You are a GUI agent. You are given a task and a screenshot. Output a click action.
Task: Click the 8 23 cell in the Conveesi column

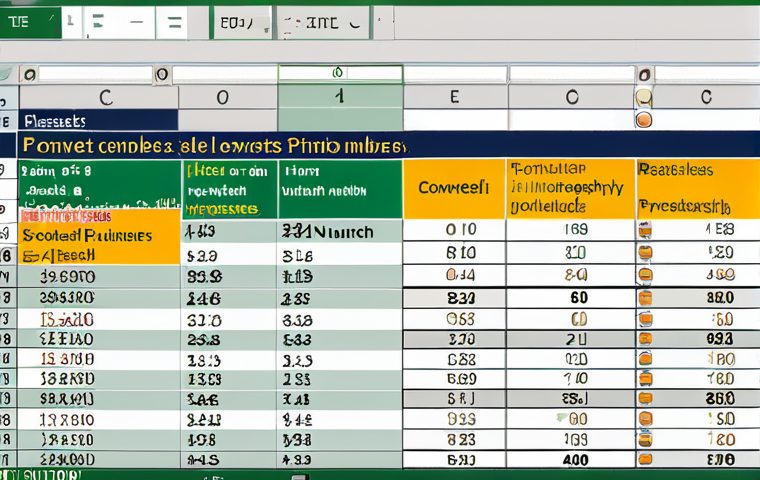454,439
